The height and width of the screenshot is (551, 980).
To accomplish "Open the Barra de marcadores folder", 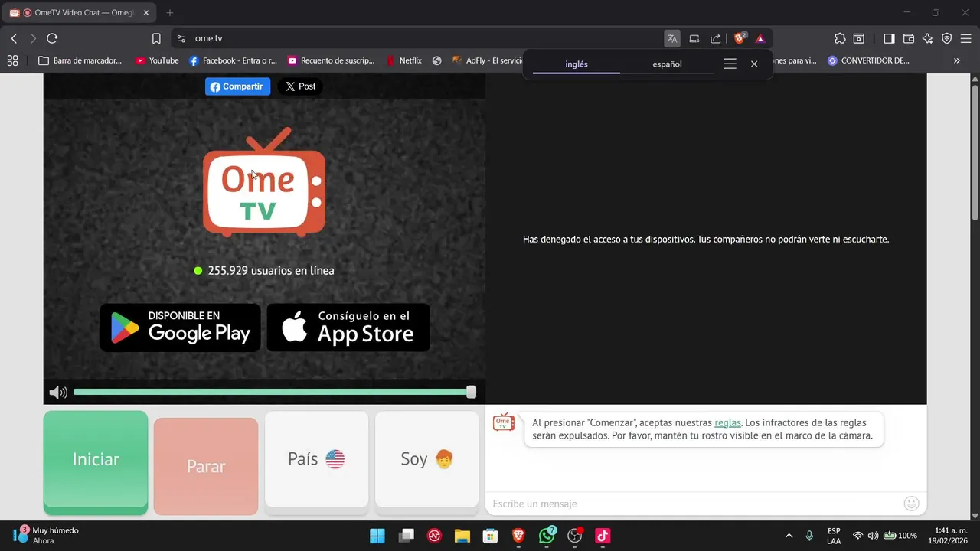I will (x=80, y=60).
